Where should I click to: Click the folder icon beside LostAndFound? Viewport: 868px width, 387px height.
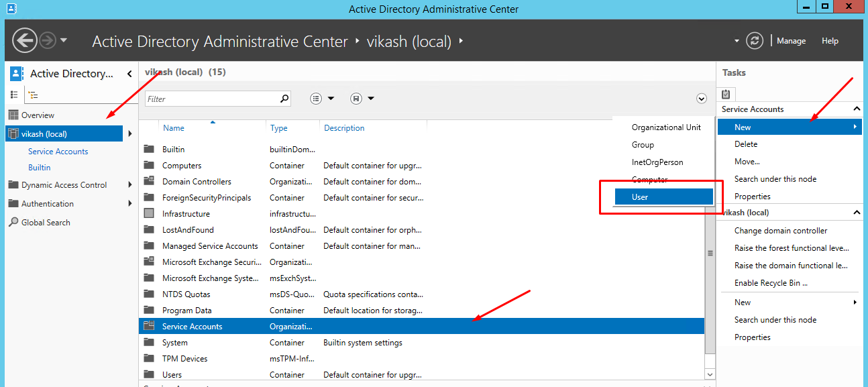149,230
